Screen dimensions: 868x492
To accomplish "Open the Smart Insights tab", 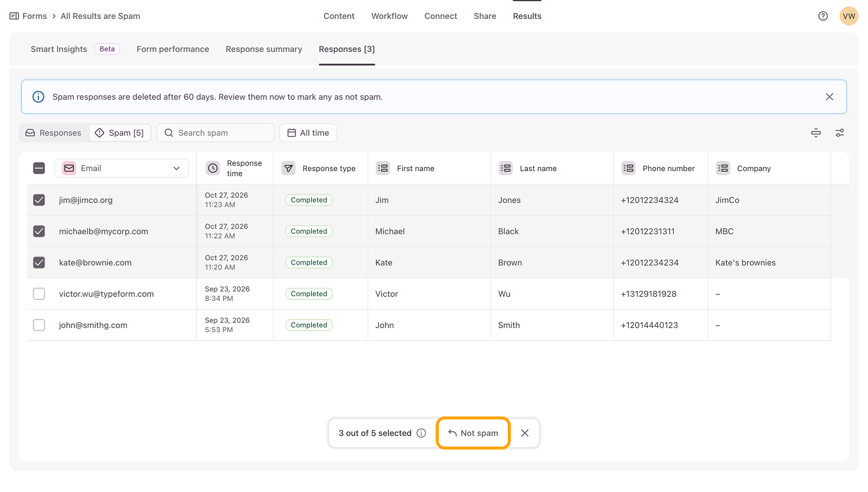I will tap(75, 49).
